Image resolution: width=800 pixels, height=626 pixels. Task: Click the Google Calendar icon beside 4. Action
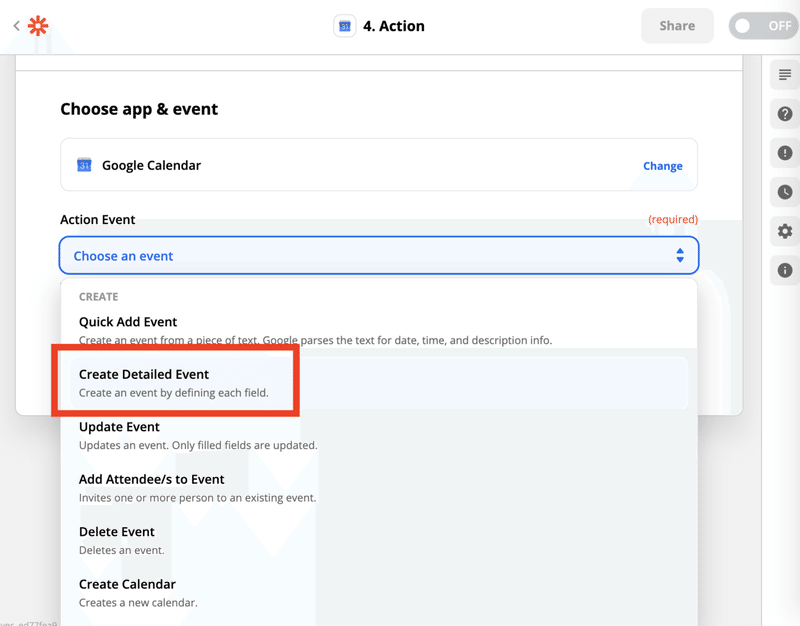click(x=345, y=26)
